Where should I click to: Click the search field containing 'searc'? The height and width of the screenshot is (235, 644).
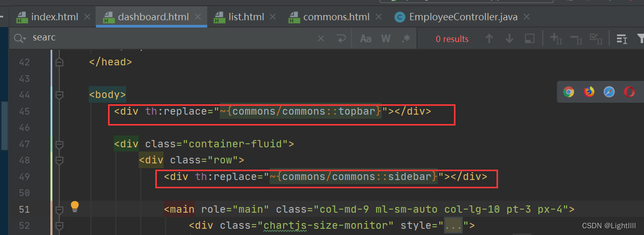click(171, 38)
